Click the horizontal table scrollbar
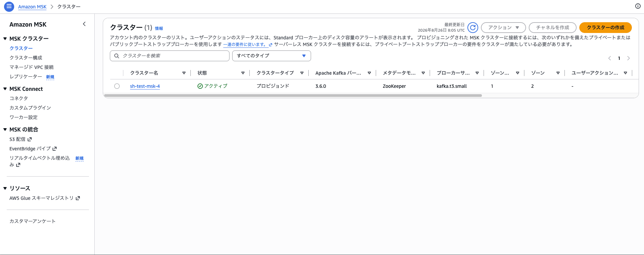644x255 pixels. point(293,96)
